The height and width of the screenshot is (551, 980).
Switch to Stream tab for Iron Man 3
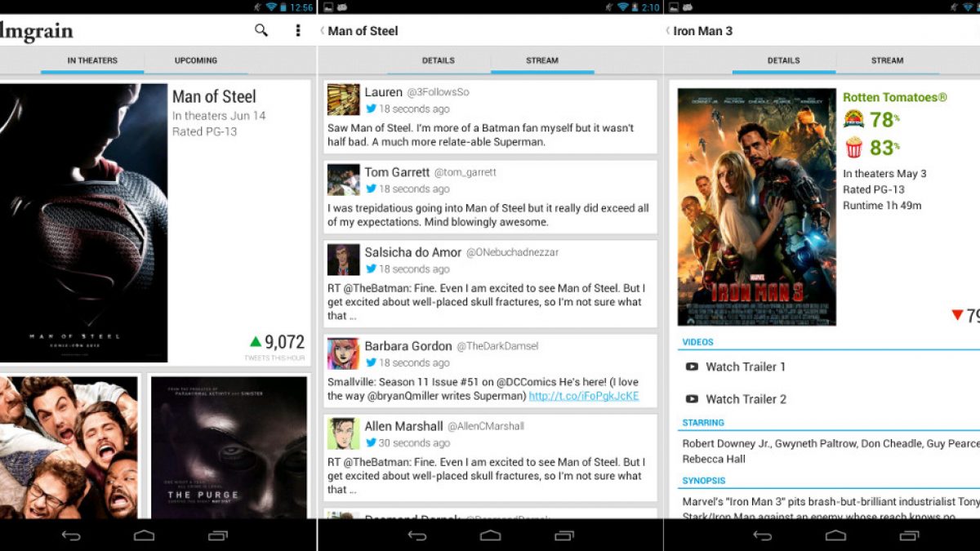[x=887, y=60]
